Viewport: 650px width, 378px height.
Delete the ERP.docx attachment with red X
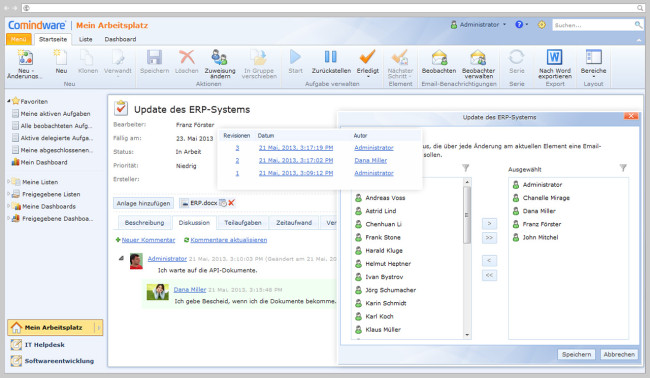[231, 203]
